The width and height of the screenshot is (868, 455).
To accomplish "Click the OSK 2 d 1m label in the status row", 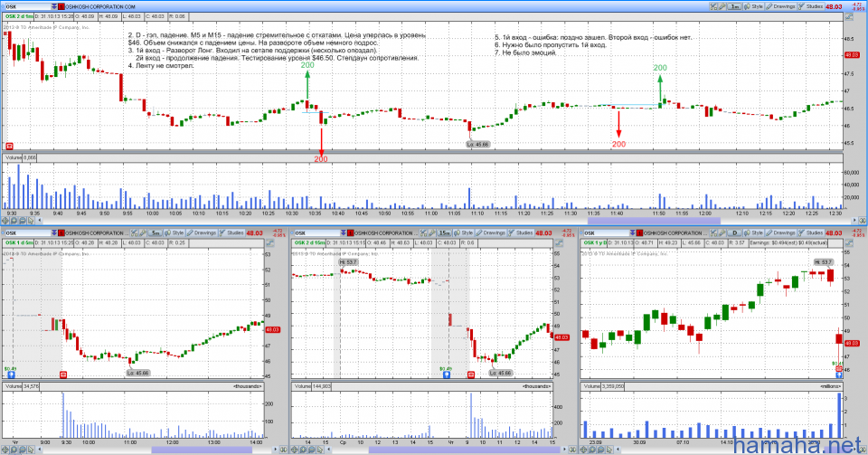I will (19, 16).
